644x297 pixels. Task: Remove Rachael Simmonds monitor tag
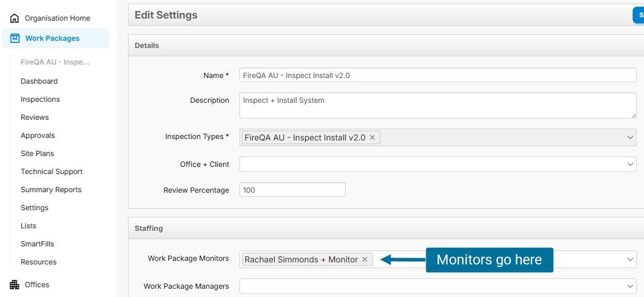tap(365, 259)
